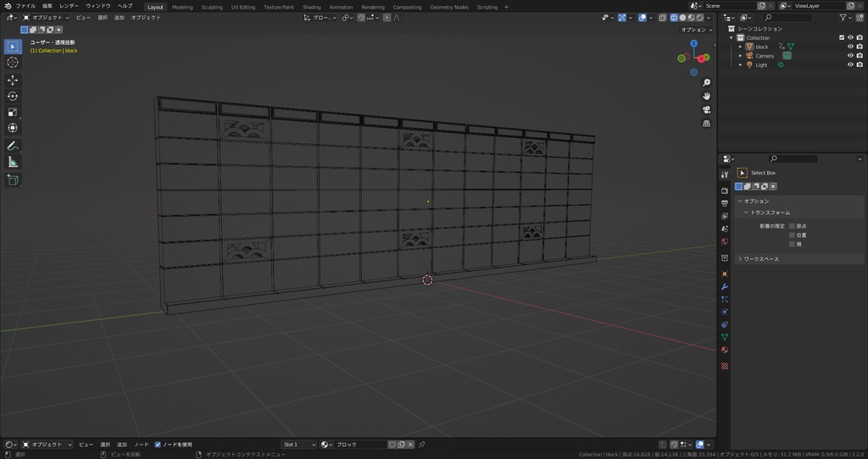Open the Modifiers wrench properties tab
Screen dimensions: 868x459
tap(725, 286)
